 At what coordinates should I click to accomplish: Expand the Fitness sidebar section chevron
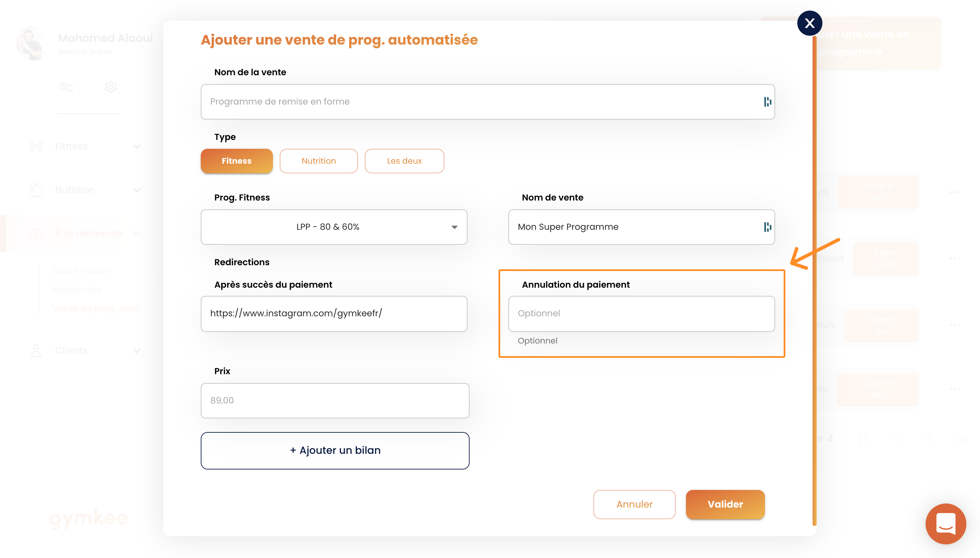tap(137, 146)
